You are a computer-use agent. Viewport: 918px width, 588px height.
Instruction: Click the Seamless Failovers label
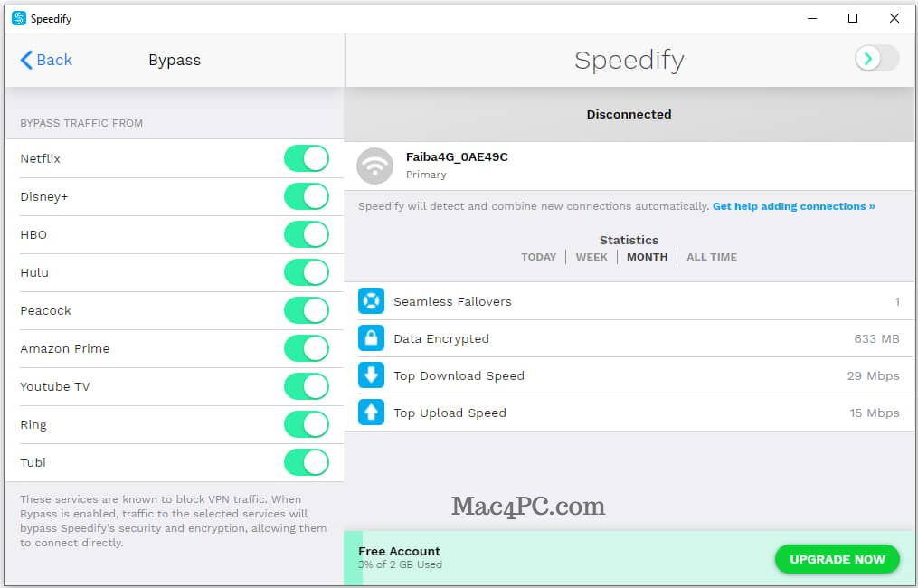point(452,301)
